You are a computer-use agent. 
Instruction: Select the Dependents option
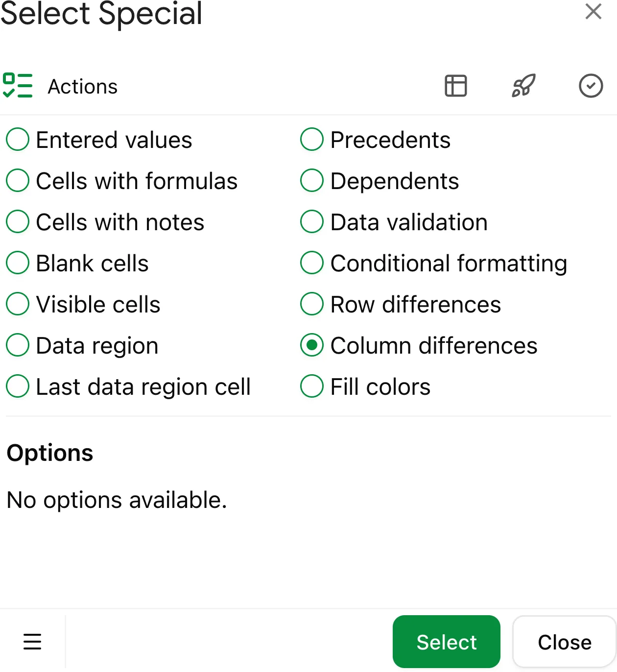pyautogui.click(x=311, y=180)
